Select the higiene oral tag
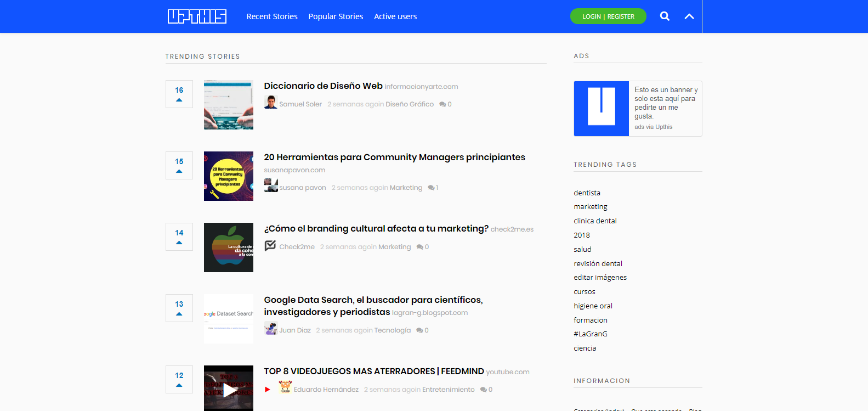Image resolution: width=868 pixels, height=411 pixels. 593,306
